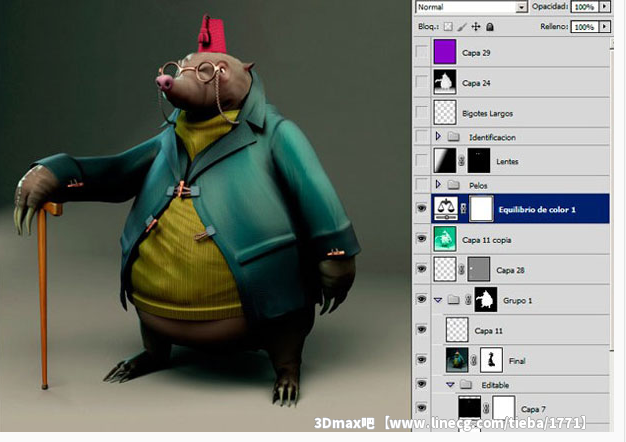Show the Bigotes Largos layer

pos(422,112)
